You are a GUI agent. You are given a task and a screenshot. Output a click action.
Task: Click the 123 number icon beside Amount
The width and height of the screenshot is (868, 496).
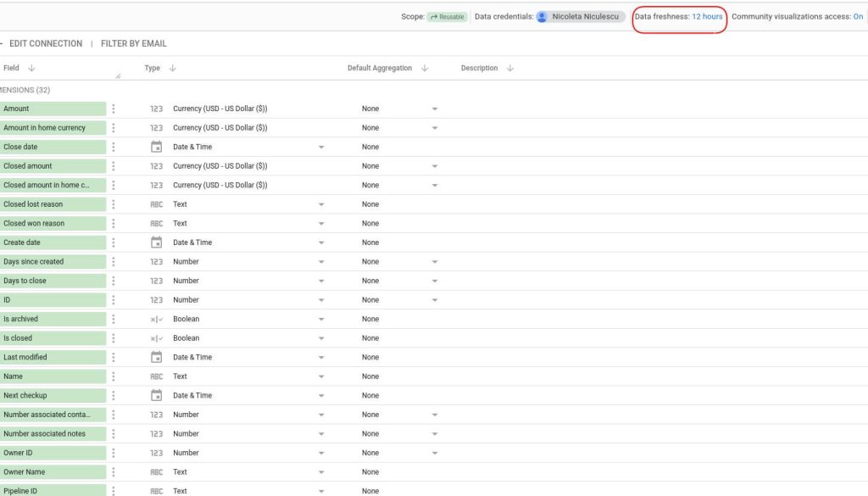(156, 108)
